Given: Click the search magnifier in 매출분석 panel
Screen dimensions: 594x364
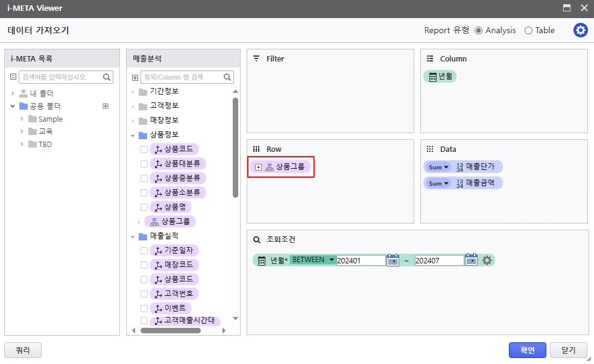Looking at the screenshot, I should point(227,77).
